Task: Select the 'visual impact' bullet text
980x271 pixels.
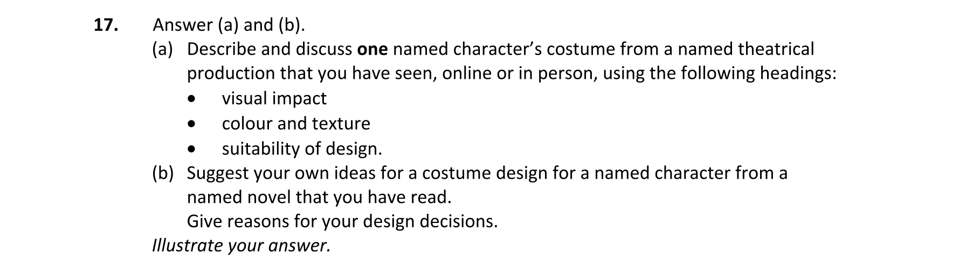Action: pyautogui.click(x=274, y=99)
